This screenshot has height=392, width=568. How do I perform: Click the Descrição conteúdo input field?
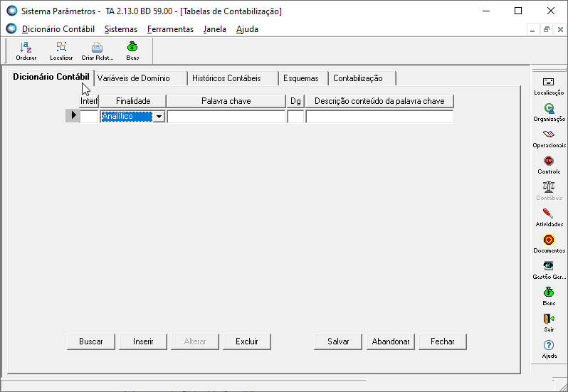click(x=379, y=117)
